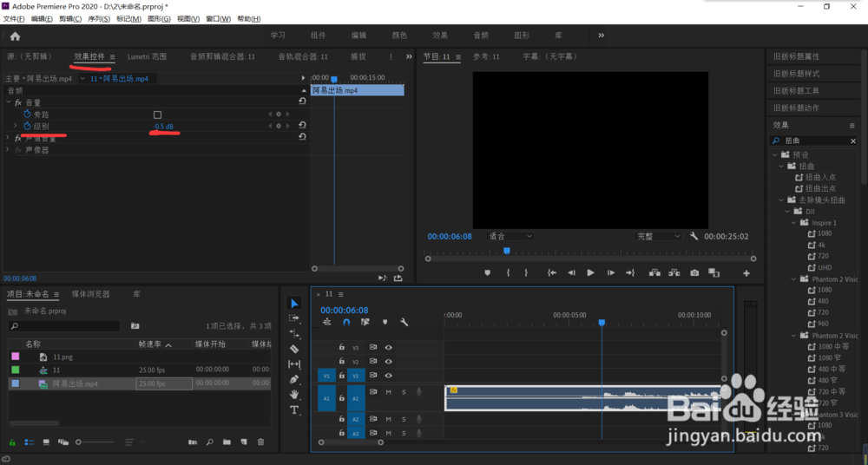Toggle linked selection in timeline
868x465 pixels.
click(x=365, y=322)
